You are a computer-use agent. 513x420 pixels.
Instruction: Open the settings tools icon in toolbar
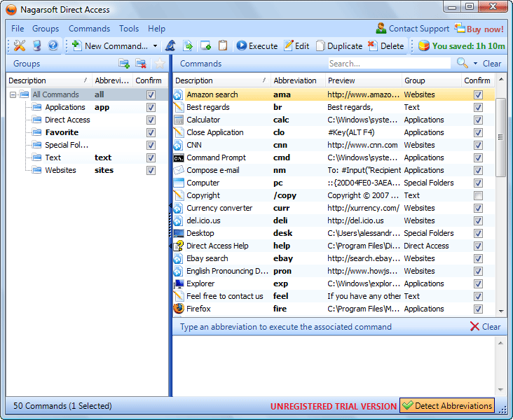click(x=19, y=45)
